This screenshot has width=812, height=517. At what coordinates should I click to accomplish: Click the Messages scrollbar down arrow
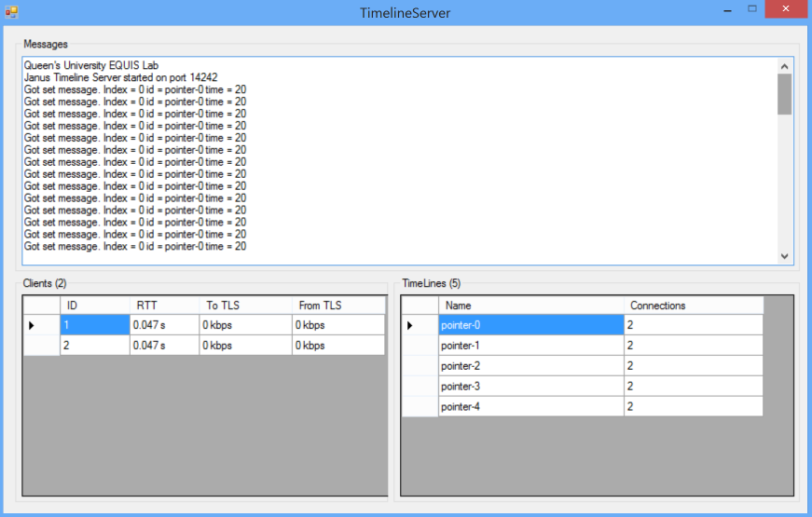tap(784, 256)
